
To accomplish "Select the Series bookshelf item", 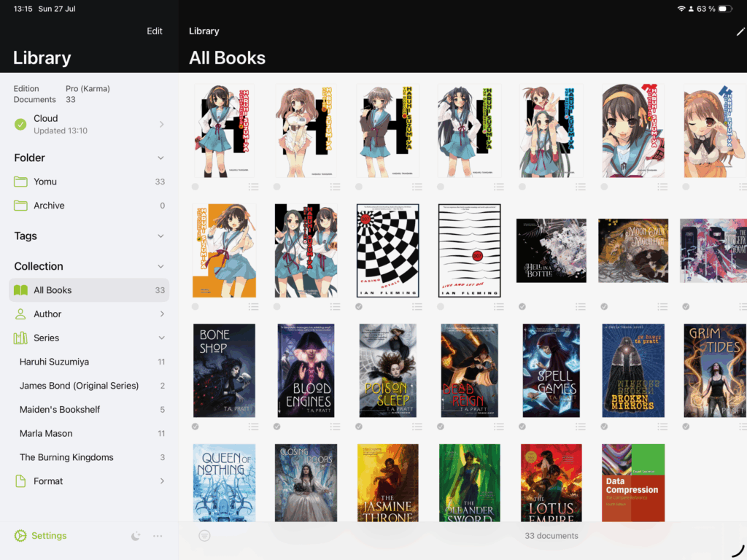I will point(89,338).
